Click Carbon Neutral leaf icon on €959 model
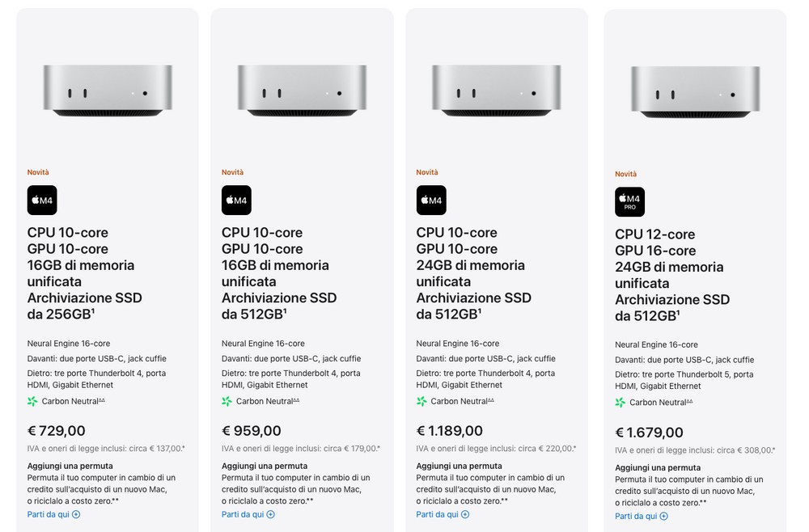The image size is (809, 532). 227,401
